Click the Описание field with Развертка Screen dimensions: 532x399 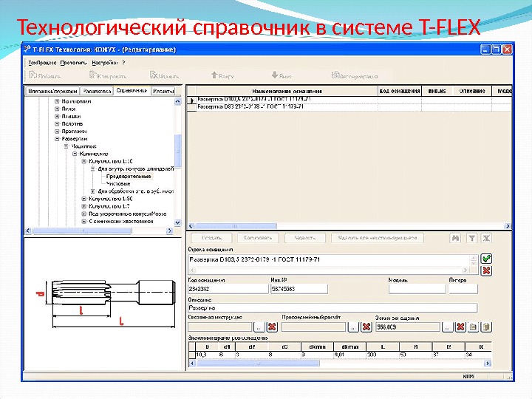[332, 308]
